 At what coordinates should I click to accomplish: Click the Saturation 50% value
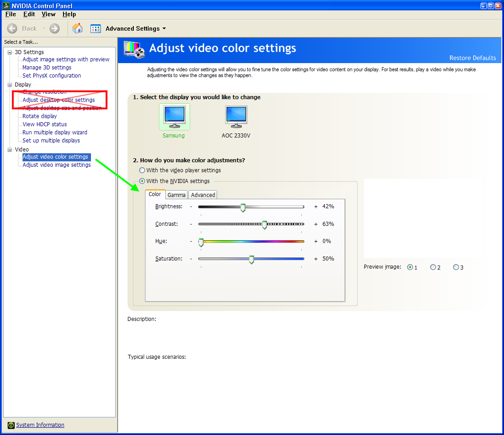point(328,259)
